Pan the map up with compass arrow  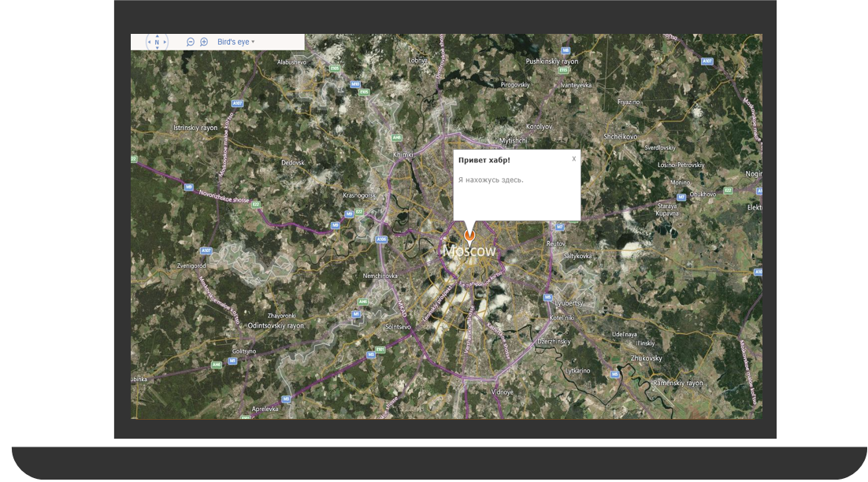pyautogui.click(x=157, y=36)
